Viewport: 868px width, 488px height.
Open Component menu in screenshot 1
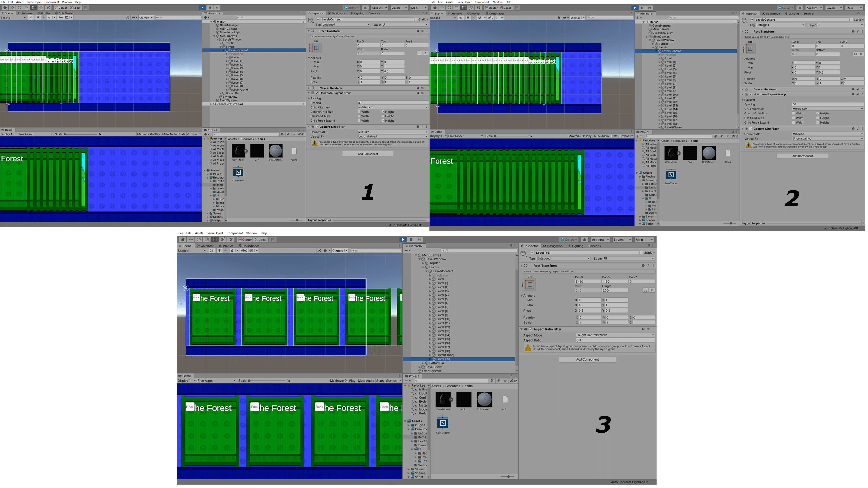(52, 2)
